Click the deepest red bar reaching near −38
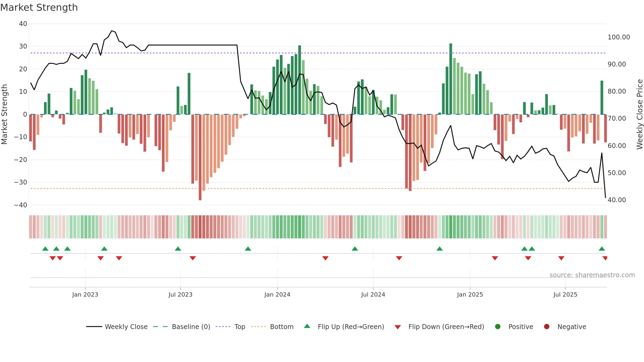This screenshot has width=644, height=362. pyautogui.click(x=200, y=157)
